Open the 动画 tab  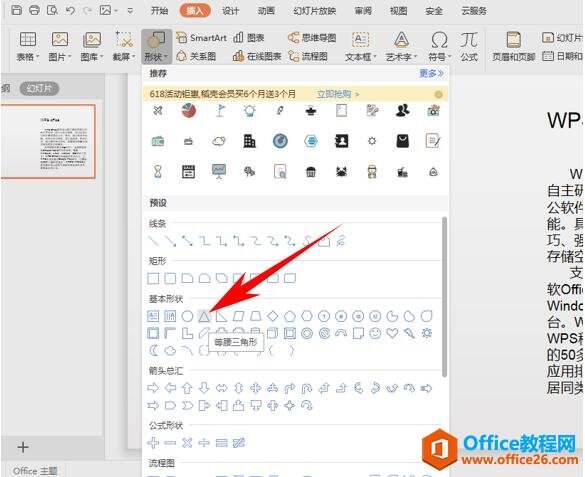click(266, 11)
